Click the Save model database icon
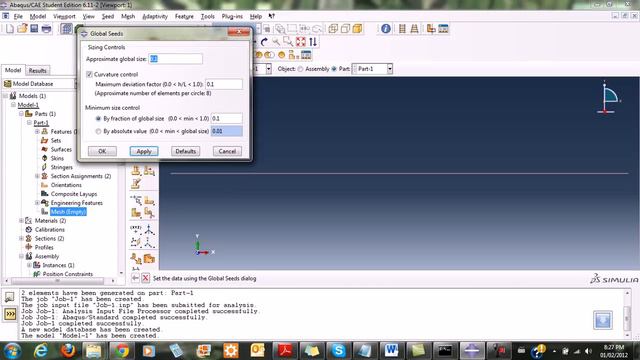640x360 pixels. (x=34, y=29)
